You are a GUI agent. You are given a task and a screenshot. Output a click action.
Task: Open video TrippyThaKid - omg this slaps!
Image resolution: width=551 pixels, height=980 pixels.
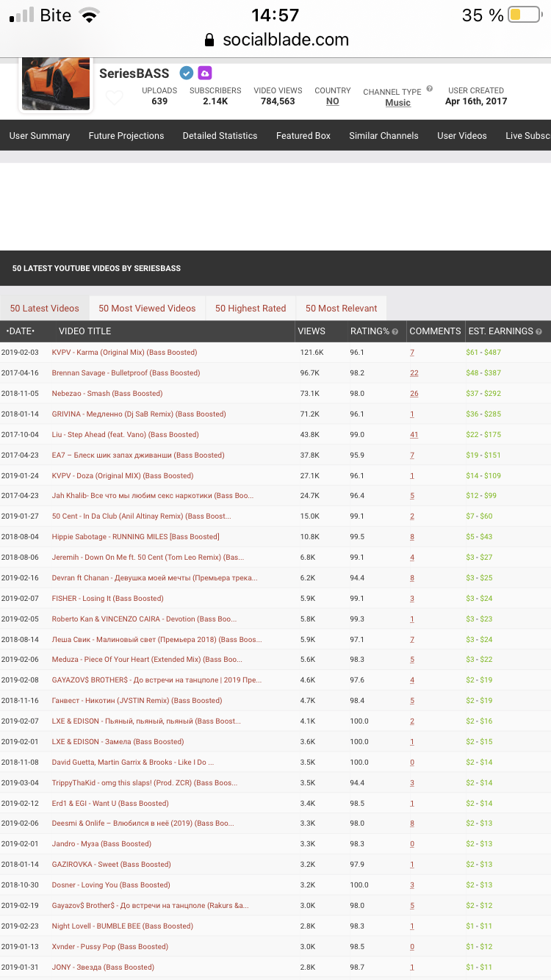coord(145,783)
